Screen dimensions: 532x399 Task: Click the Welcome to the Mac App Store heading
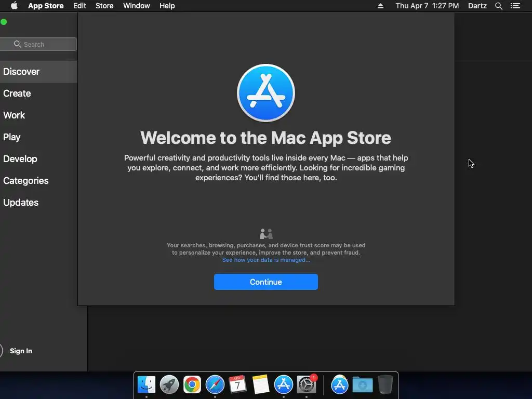point(265,138)
